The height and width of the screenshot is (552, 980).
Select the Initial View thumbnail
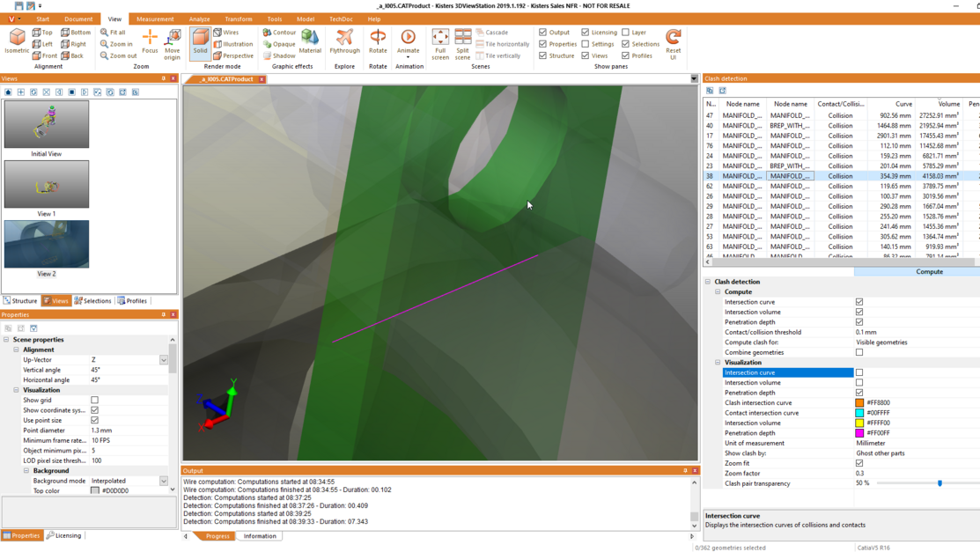47,124
